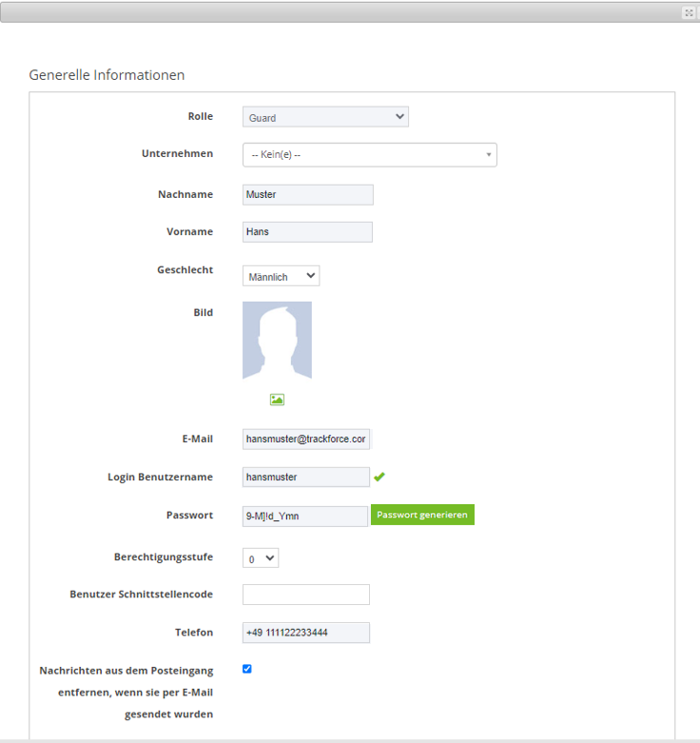700x743 pixels.
Task: Click the Telefon label
Action: [x=194, y=632]
